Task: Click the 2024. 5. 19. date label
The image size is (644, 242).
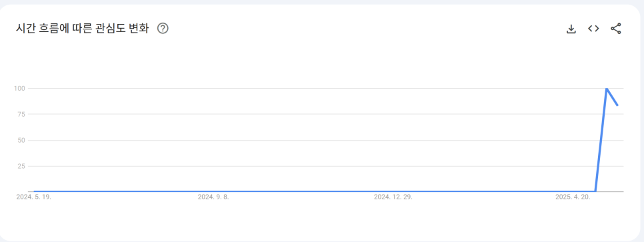Action: [x=34, y=197]
